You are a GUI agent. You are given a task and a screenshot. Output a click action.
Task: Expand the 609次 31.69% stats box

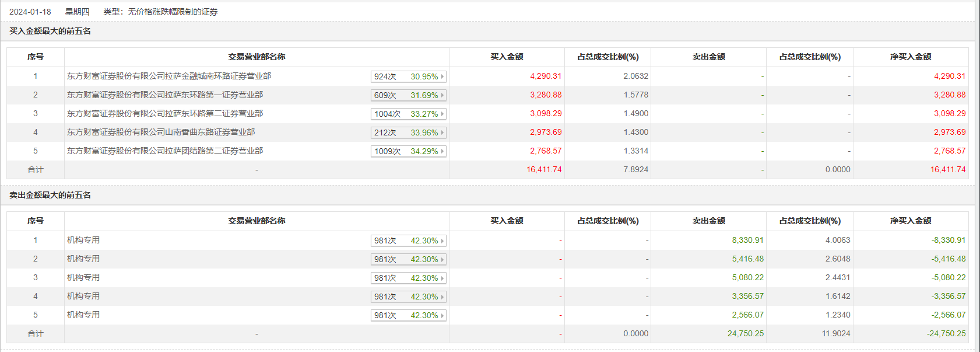pos(409,95)
